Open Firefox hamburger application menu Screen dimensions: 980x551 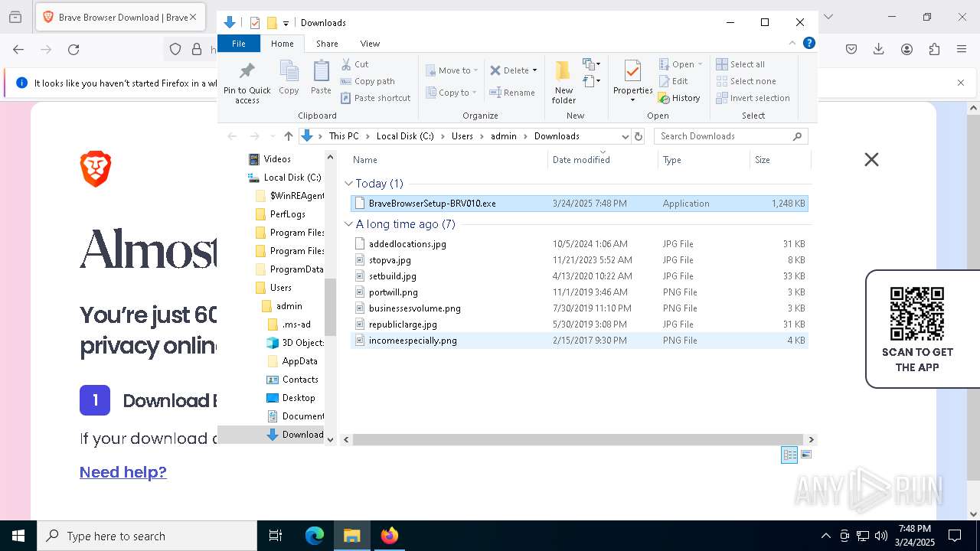click(962, 49)
